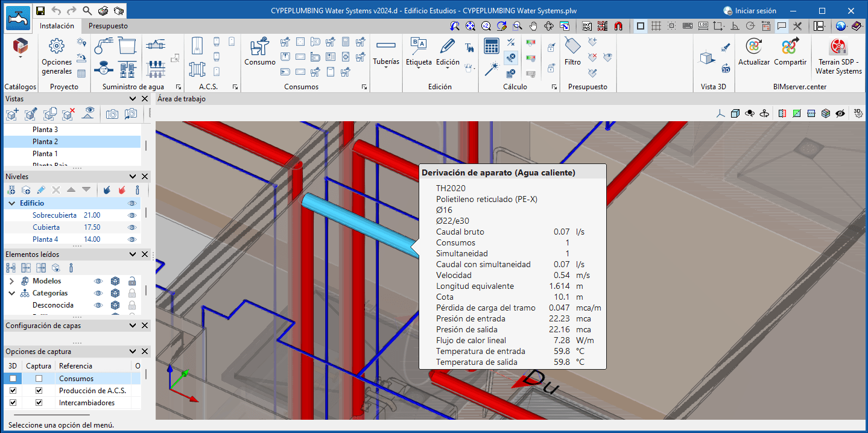
Task: Click the Etiqueta label tool
Action: [x=419, y=51]
